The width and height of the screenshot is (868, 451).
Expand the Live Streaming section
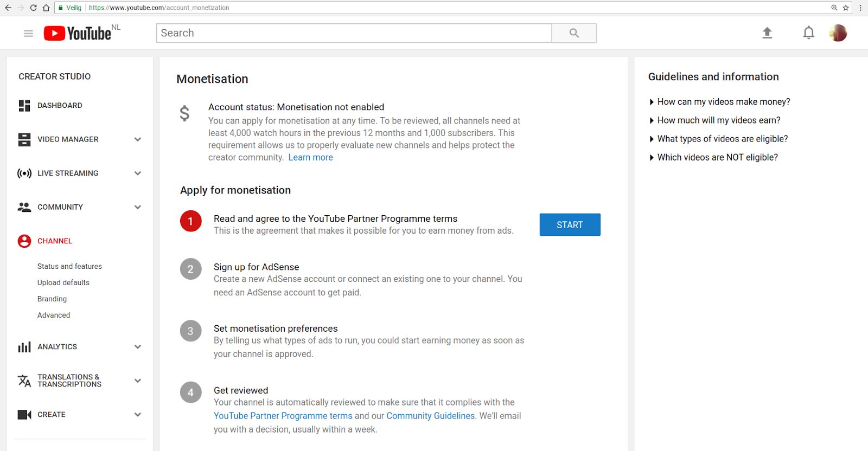click(138, 173)
